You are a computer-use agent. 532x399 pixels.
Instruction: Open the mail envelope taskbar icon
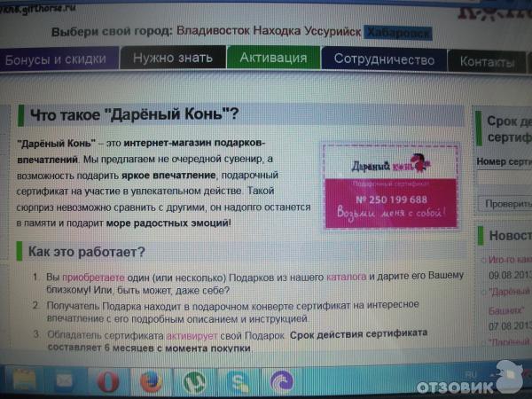pyautogui.click(x=64, y=382)
